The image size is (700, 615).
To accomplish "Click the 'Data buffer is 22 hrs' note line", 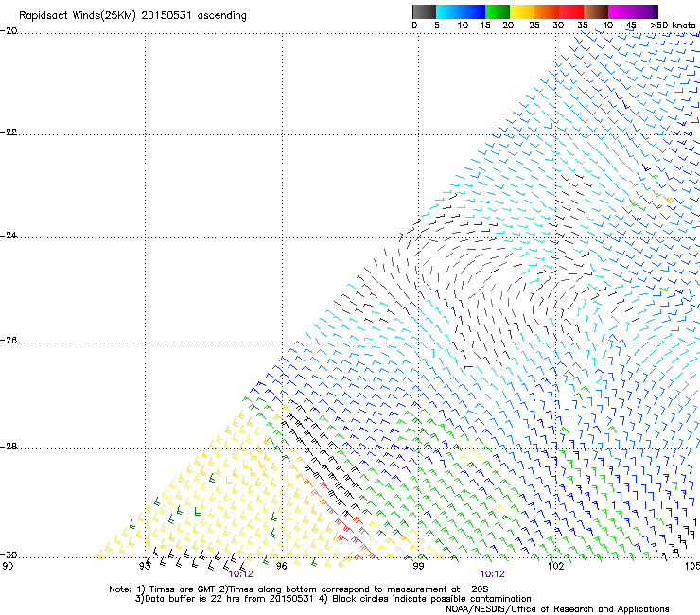I will tap(333, 599).
